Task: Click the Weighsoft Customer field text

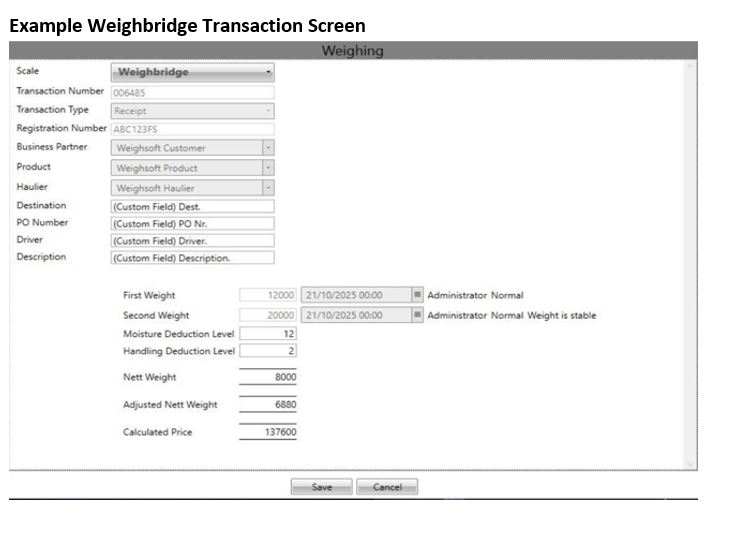Action: 161,148
